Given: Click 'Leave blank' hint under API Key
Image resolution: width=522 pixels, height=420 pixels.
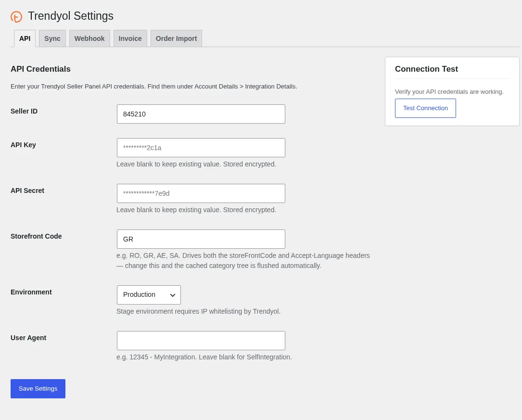Looking at the screenshot, I should [x=196, y=164].
